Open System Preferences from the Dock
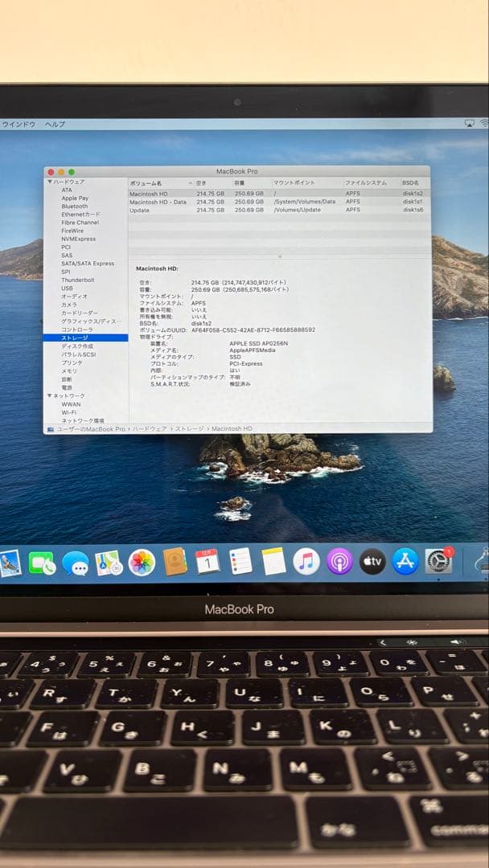 pyautogui.click(x=438, y=561)
